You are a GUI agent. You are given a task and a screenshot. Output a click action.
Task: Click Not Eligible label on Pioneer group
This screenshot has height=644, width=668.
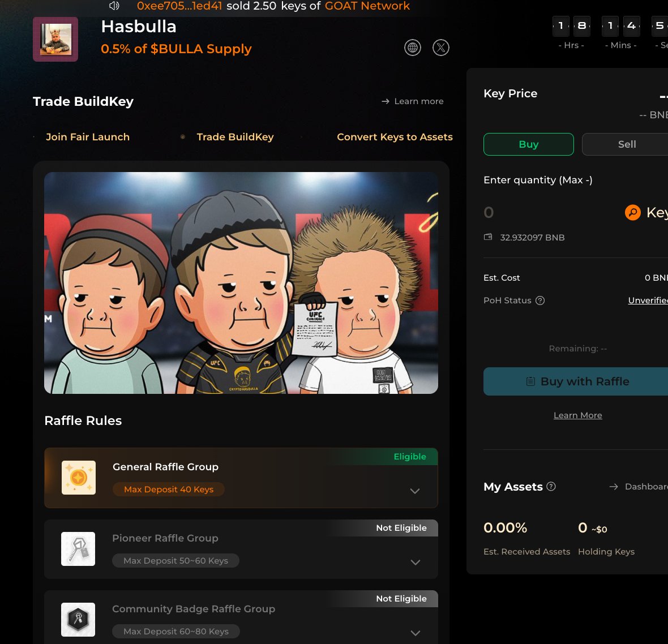point(401,528)
